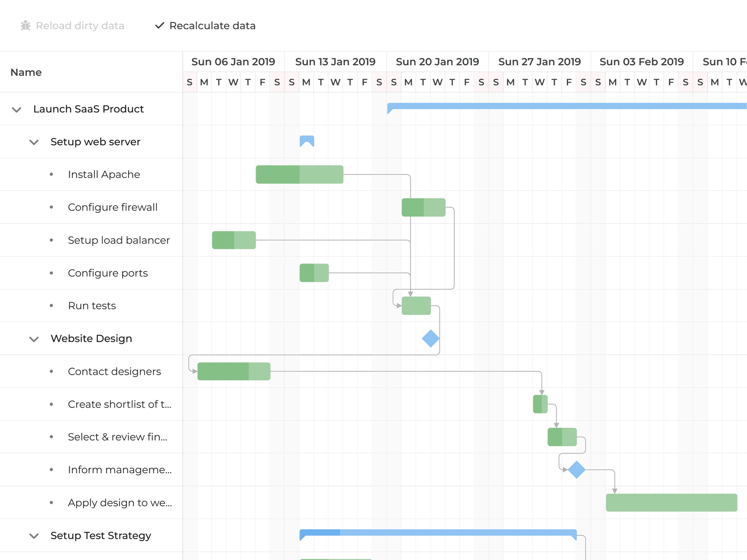Click the Website Design milestone diamond

point(430,338)
